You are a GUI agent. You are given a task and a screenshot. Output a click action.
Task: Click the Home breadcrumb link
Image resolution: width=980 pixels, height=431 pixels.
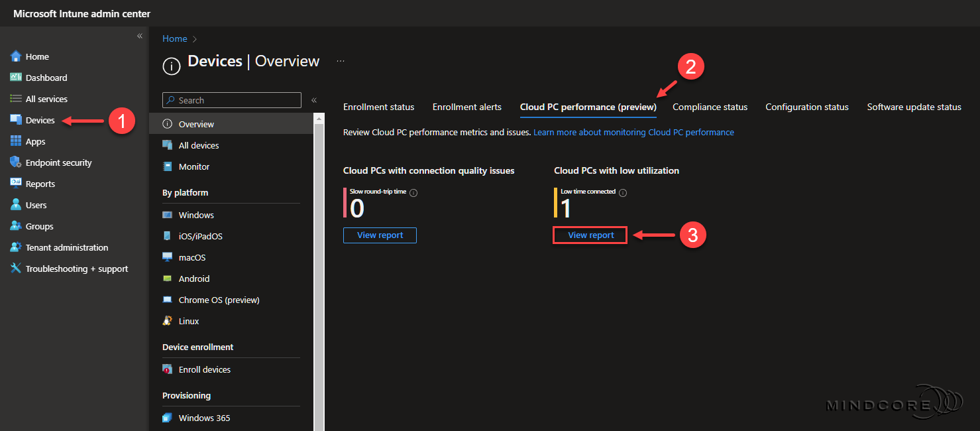(x=174, y=38)
